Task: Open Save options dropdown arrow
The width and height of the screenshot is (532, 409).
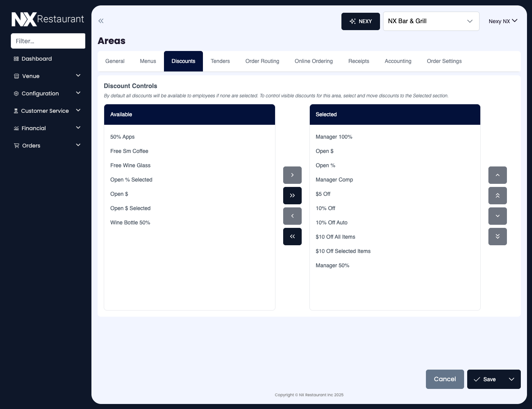Action: (x=512, y=379)
